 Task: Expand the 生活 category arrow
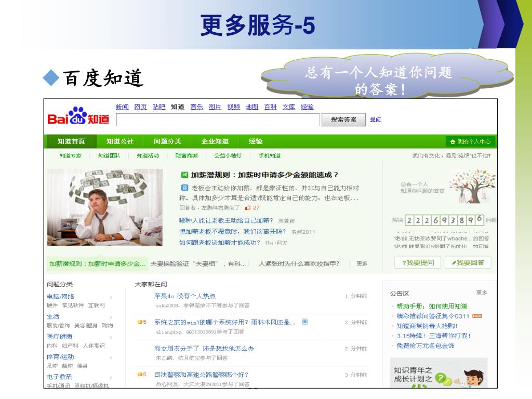[x=111, y=317]
